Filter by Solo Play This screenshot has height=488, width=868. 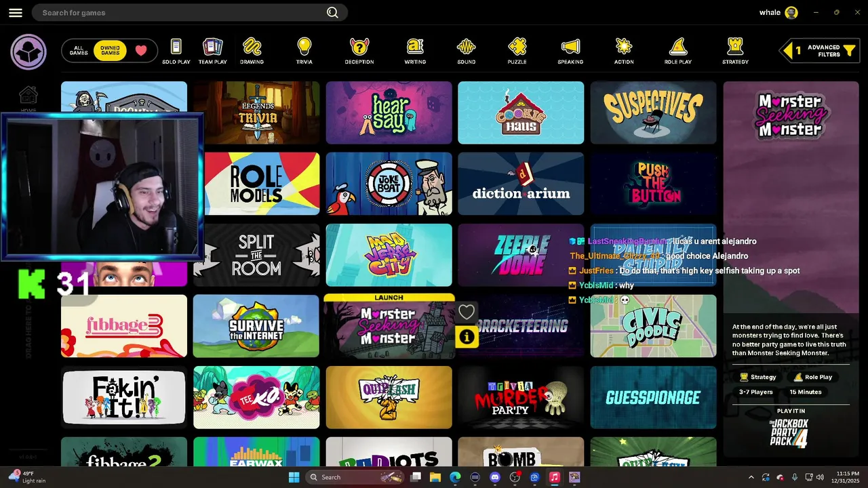pos(176,52)
